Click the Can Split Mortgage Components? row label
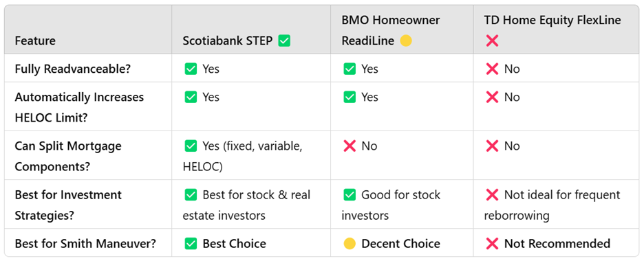 [68, 157]
